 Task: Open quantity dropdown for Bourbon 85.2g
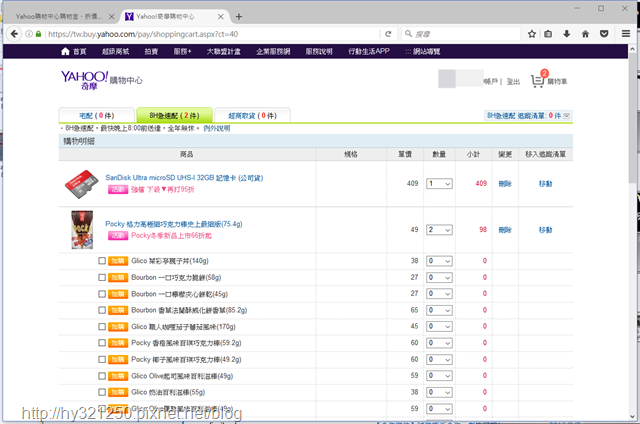coord(439,310)
